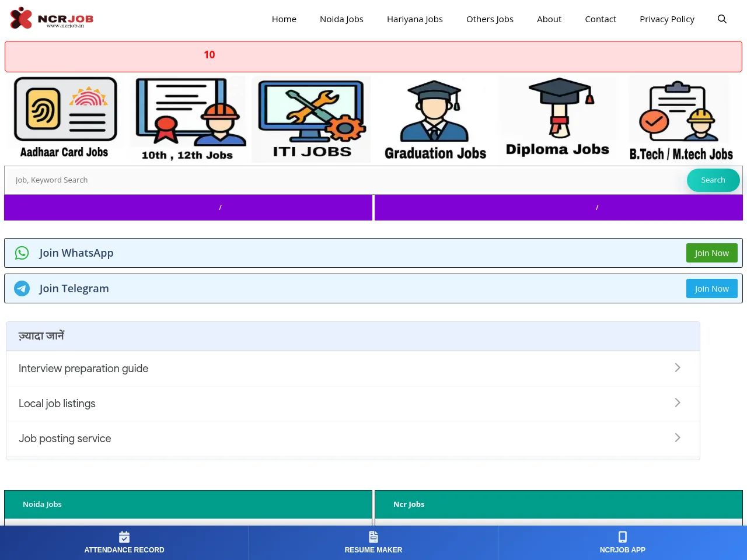The image size is (747, 560).
Task: Open NCRJOB App from bottom bar
Action: click(x=623, y=542)
